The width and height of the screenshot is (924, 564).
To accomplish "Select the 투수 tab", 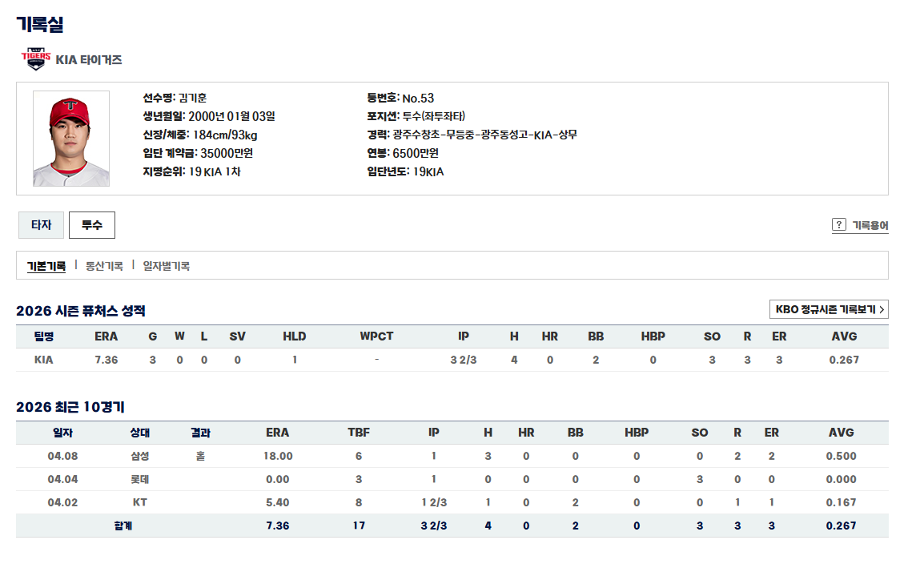I will [92, 225].
